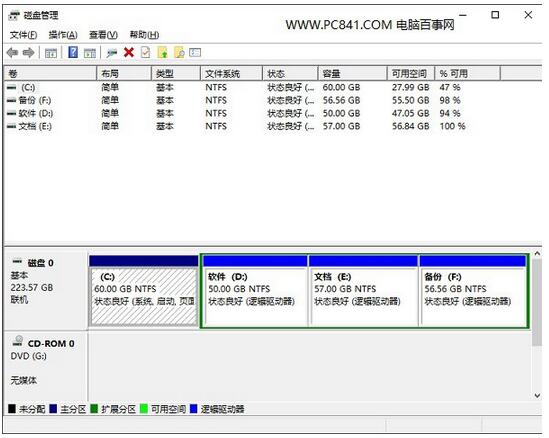This screenshot has width=549, height=438.
Task: Click the red X delete icon
Action: [129, 53]
